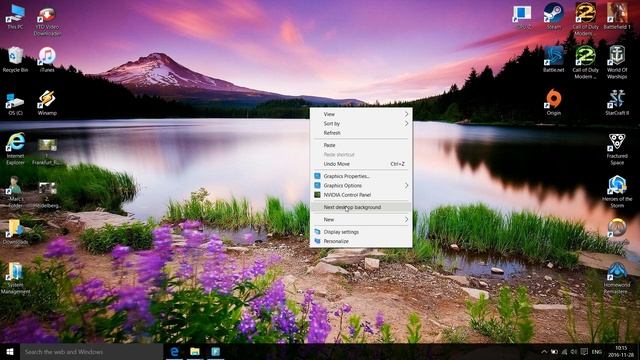Open Personalize from the context menu

click(x=361, y=241)
